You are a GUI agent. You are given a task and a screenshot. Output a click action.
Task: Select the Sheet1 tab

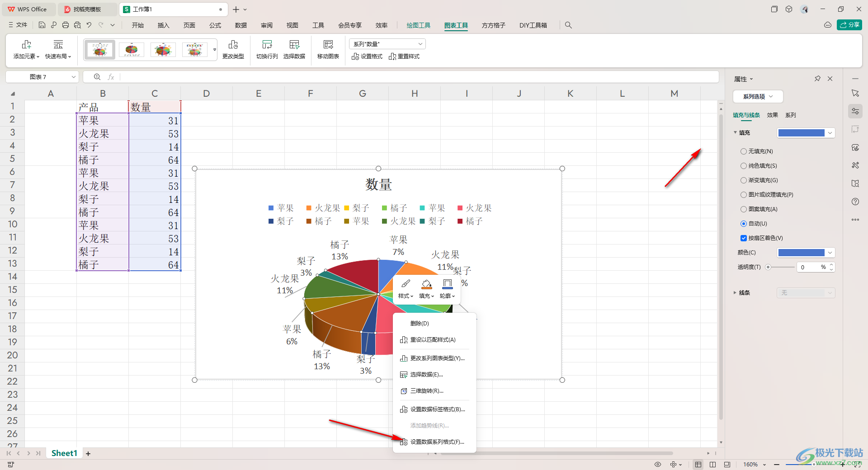[64, 453]
